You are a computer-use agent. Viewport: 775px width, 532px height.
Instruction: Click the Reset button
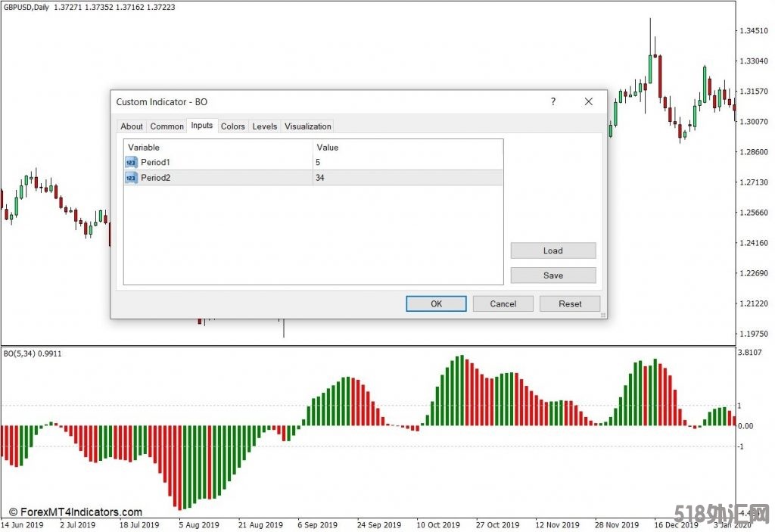(x=570, y=303)
